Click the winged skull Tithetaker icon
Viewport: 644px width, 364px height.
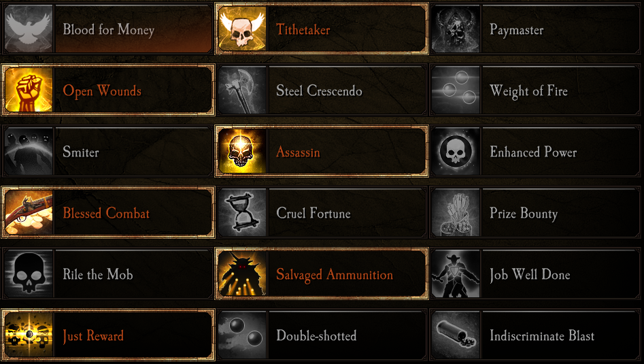[x=242, y=29]
